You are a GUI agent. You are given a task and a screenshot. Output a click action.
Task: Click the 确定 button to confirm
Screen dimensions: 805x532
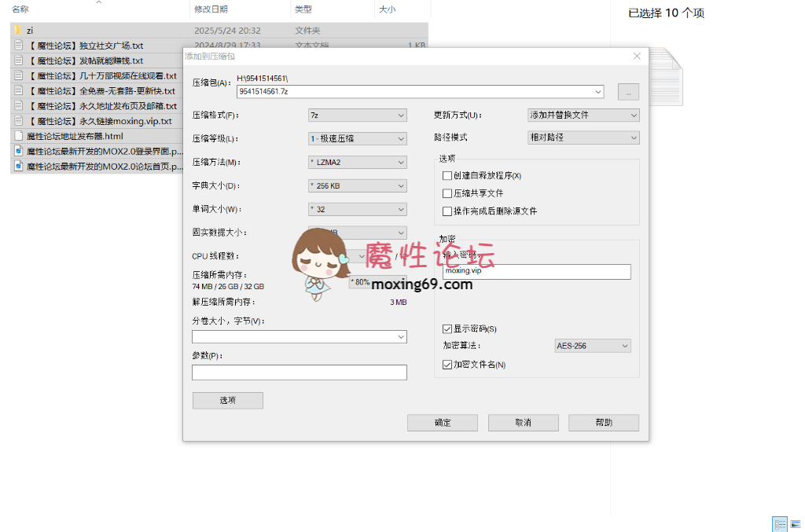pos(442,422)
